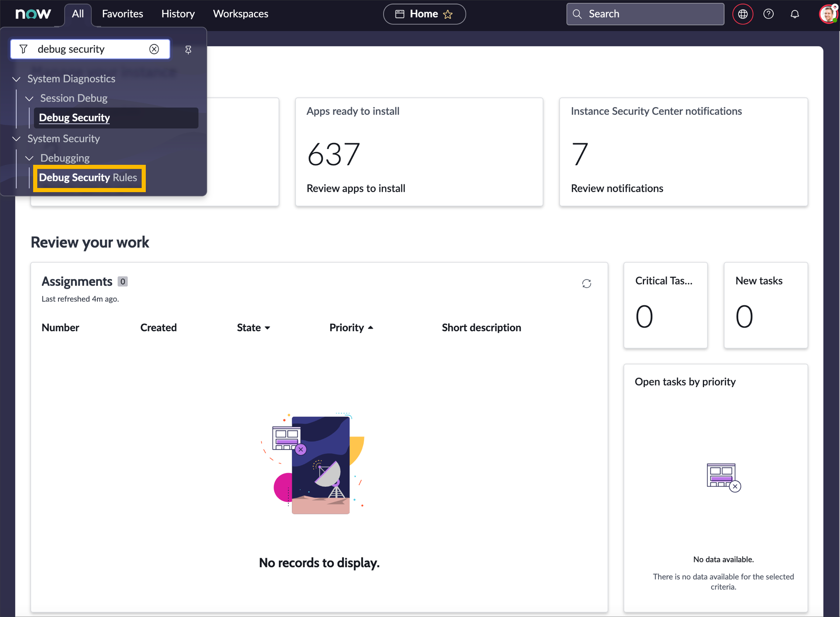
Task: Click the clear search X icon
Action: [x=154, y=48]
